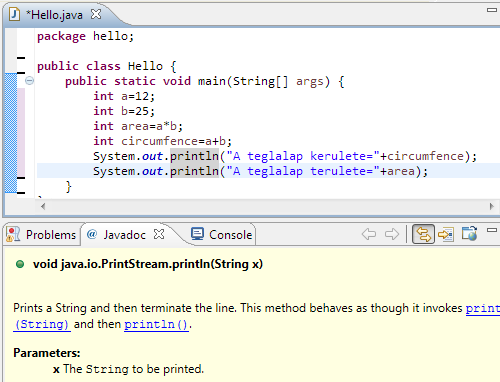Click the 'Parameters:' label in Javadoc
Image resolution: width=500 pixels, height=382 pixels.
click(x=47, y=353)
